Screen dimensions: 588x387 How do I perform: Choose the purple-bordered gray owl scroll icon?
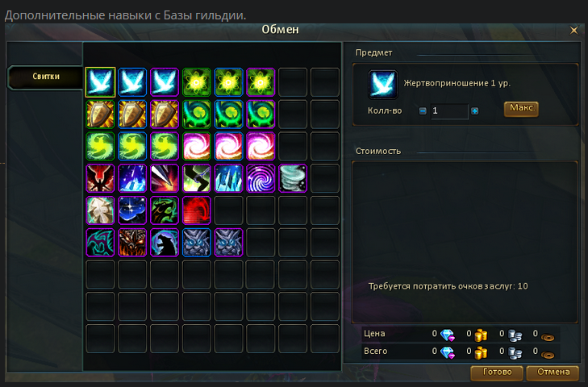229,243
